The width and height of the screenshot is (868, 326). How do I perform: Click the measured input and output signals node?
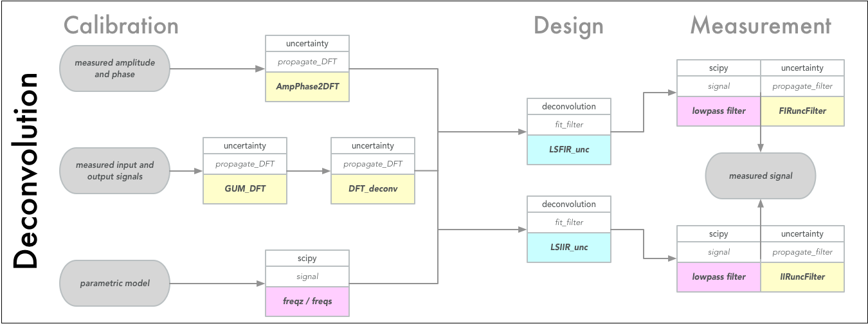click(114, 170)
